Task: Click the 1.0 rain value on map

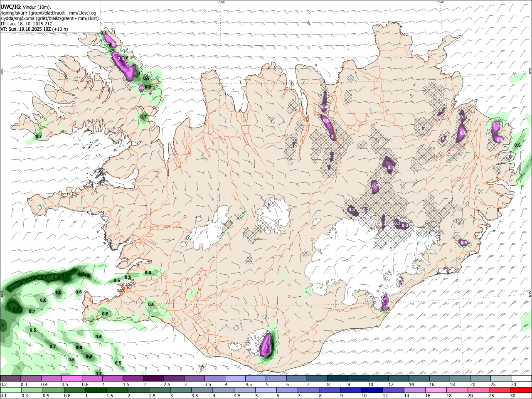Action: tap(58, 293)
